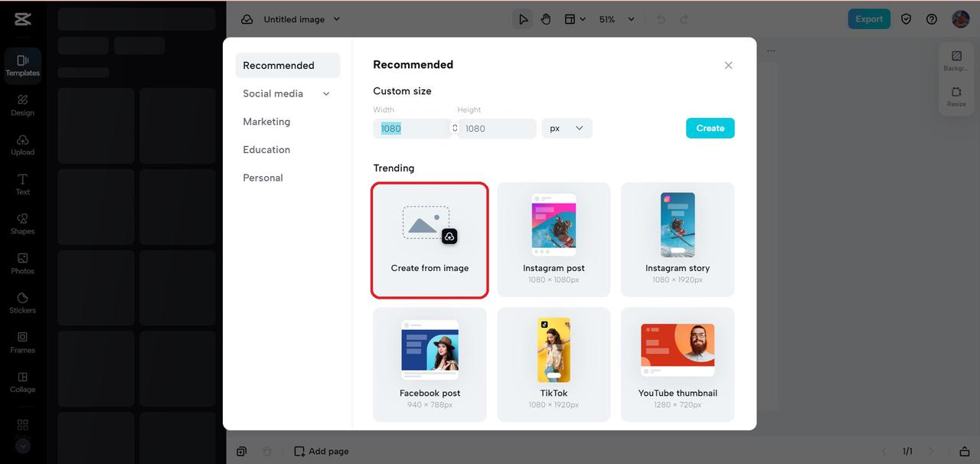Select the hand pan tool
Viewport: 980px width, 464px height.
(x=546, y=19)
